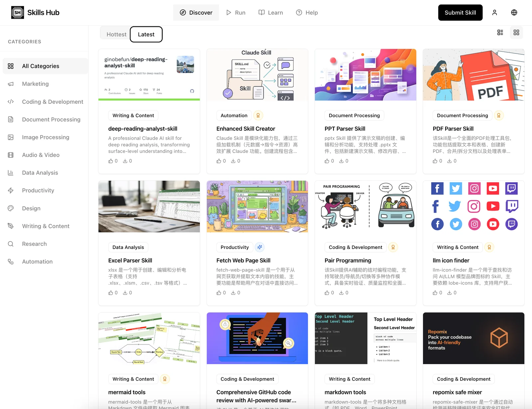Screen dimensions: 532x409
Task: Click the sparkle badge beside Productivity tag
Action: pyautogui.click(x=260, y=247)
